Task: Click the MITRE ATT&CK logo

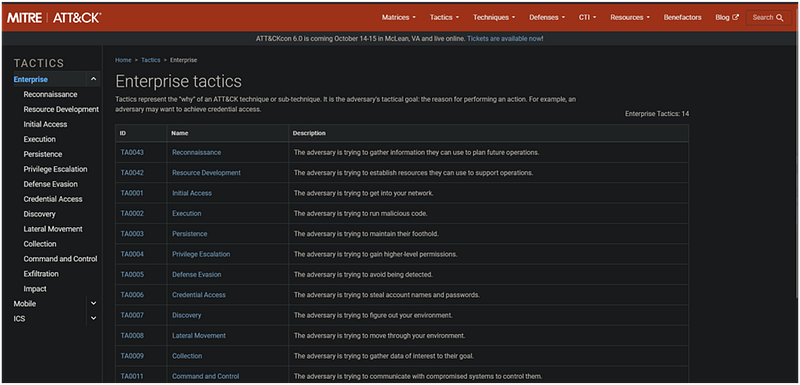Action: [x=54, y=18]
